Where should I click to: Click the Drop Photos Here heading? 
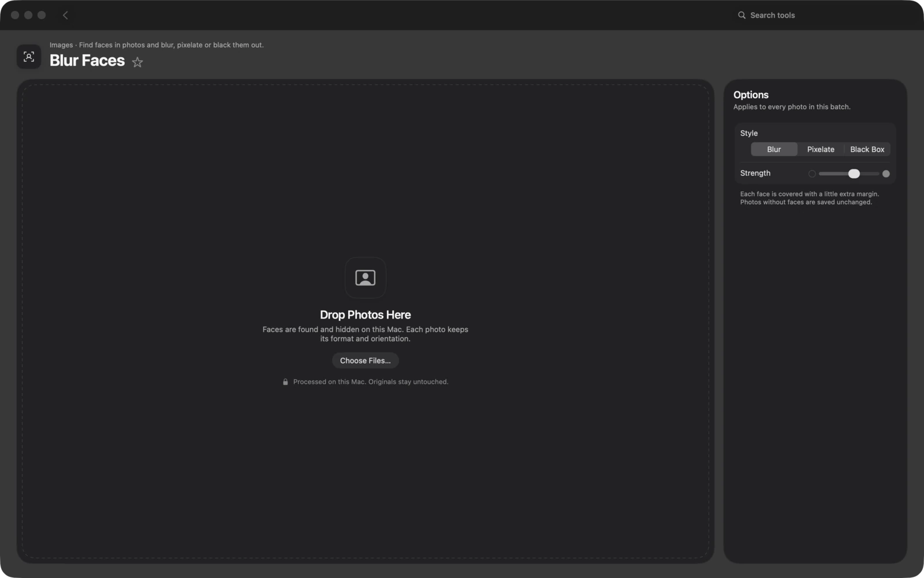366,315
